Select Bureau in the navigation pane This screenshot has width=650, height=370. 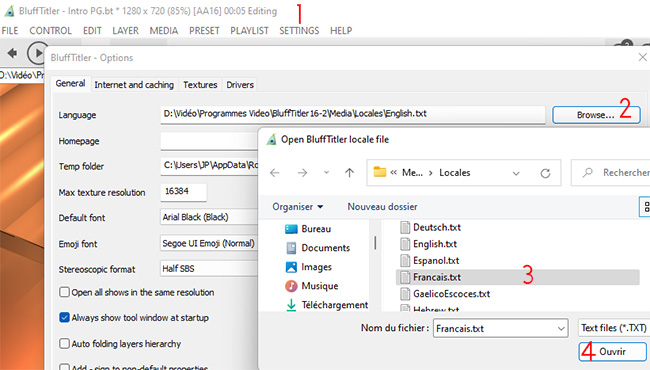(x=308, y=229)
